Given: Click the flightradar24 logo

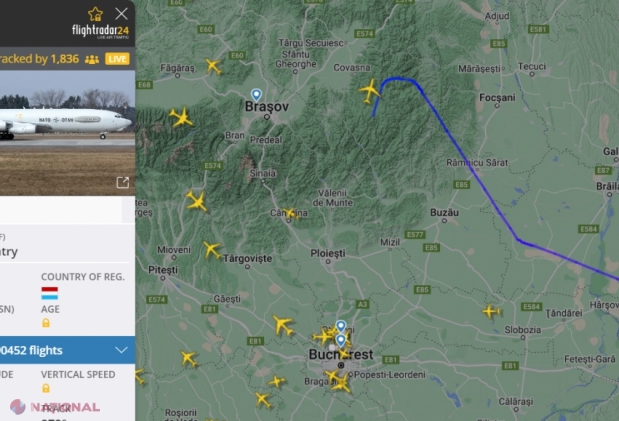Looking at the screenshot, I should coord(100,31).
